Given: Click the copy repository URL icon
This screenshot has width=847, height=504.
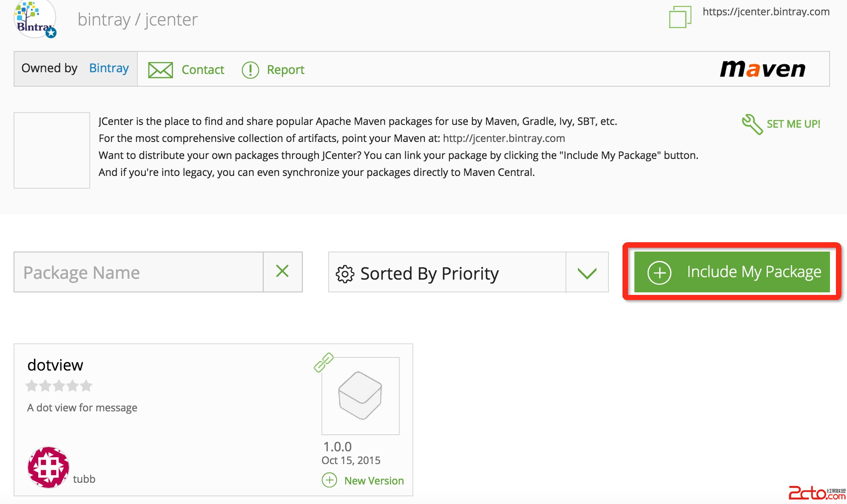Looking at the screenshot, I should pos(679,17).
